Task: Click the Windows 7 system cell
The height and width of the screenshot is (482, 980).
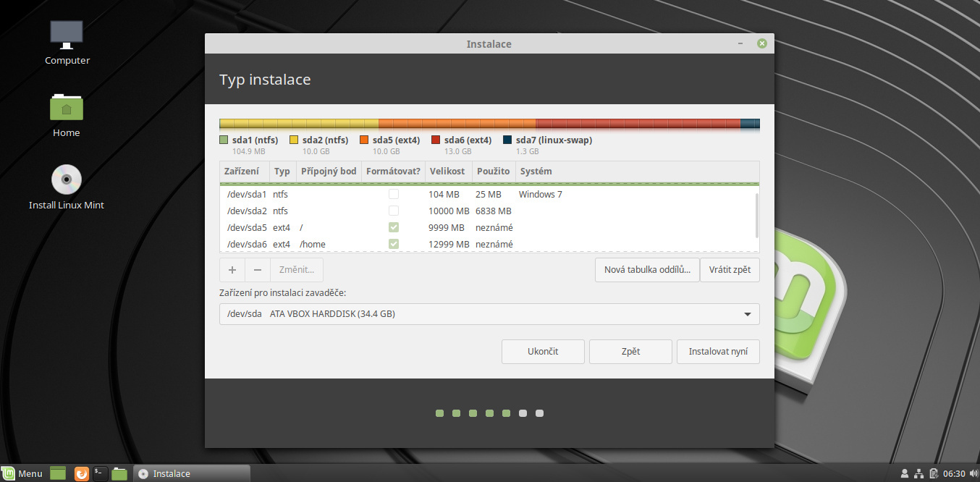Action: [540, 194]
